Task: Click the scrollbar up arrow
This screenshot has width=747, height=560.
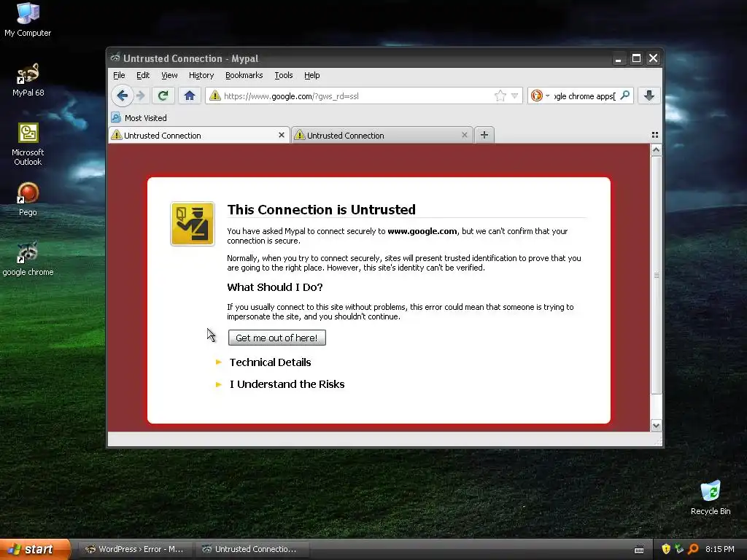Action: tap(656, 150)
